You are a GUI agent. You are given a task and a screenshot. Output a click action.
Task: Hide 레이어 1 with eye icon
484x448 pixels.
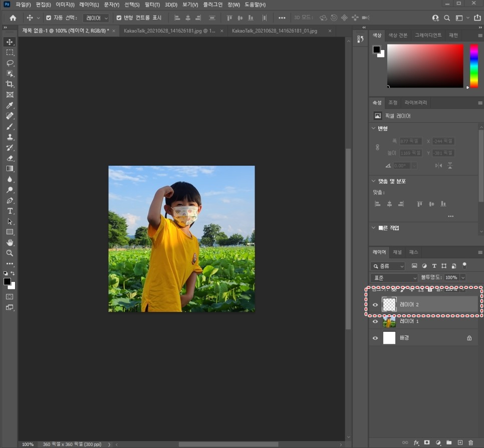[x=375, y=321]
